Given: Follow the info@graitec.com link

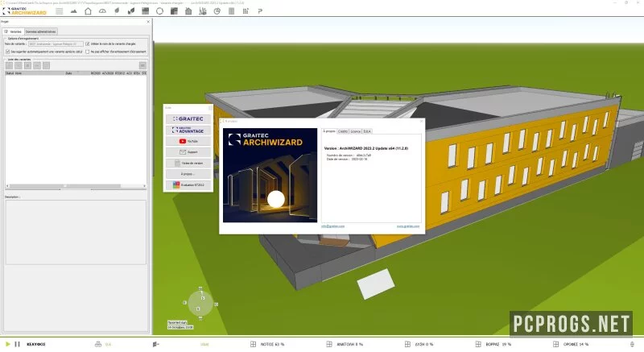Looking at the screenshot, I should click(332, 226).
